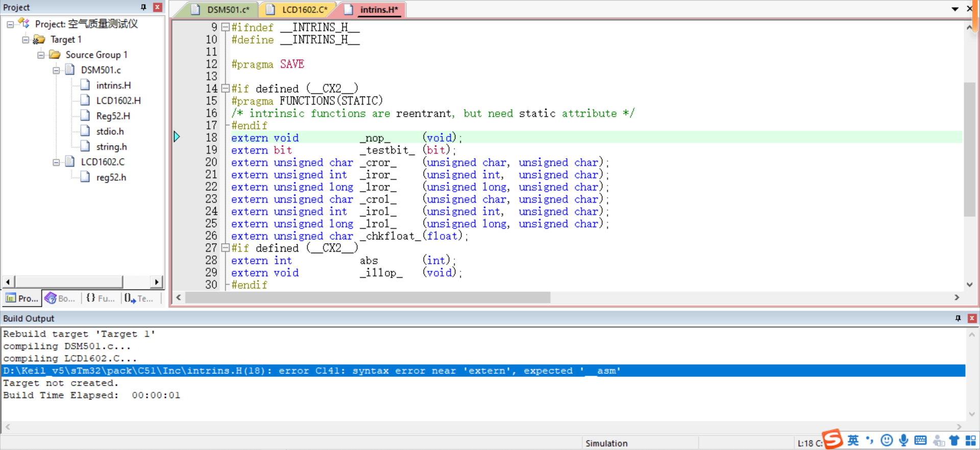Screen dimensions: 980x450
Task: Click the Reg52.H file icon in tree
Action: pos(85,116)
